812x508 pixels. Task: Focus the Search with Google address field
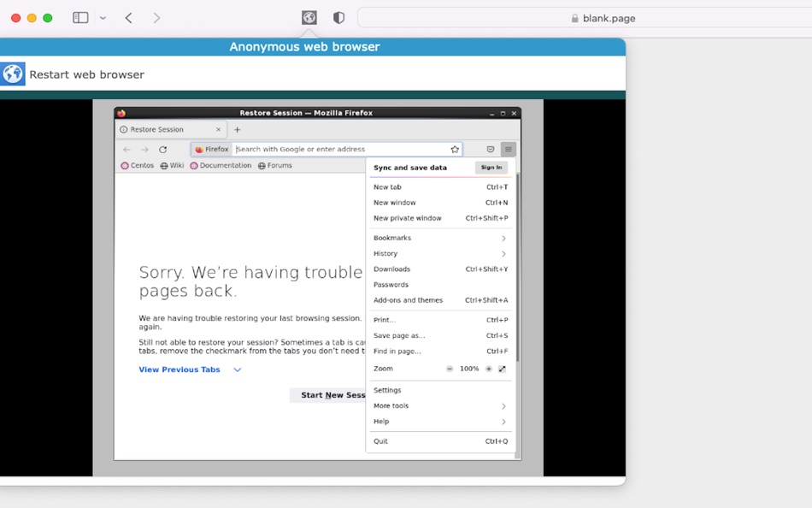[341, 150]
